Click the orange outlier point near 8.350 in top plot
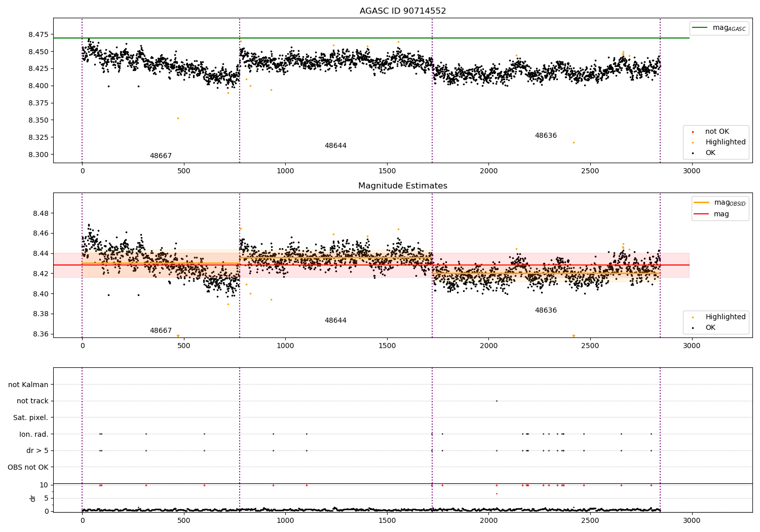760x532 pixels. coord(178,118)
